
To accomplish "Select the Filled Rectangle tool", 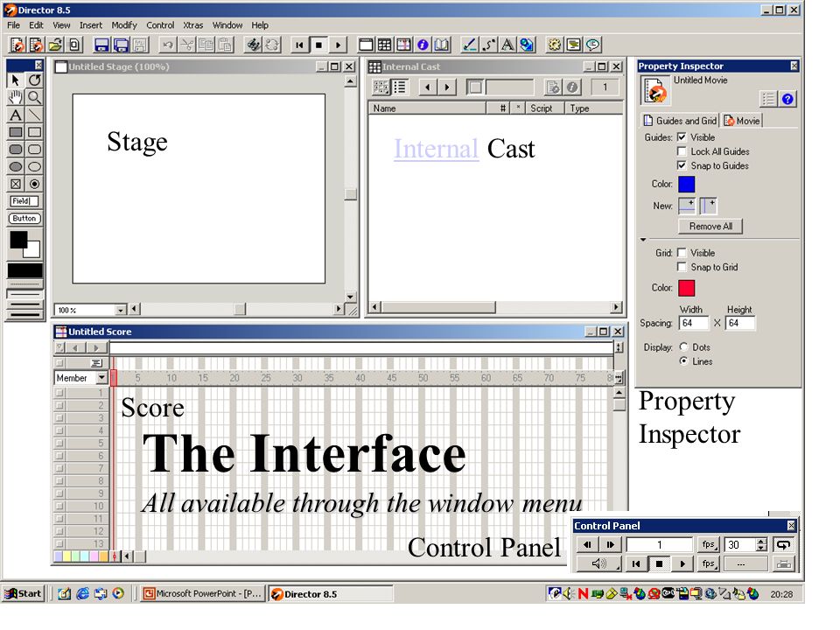I will coord(16,132).
